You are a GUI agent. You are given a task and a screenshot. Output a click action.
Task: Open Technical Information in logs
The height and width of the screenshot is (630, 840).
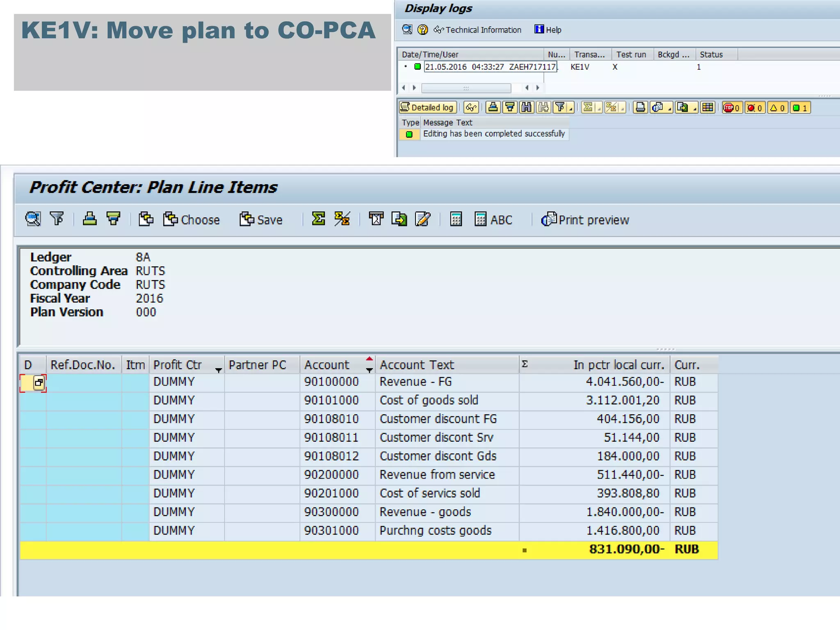click(x=478, y=30)
